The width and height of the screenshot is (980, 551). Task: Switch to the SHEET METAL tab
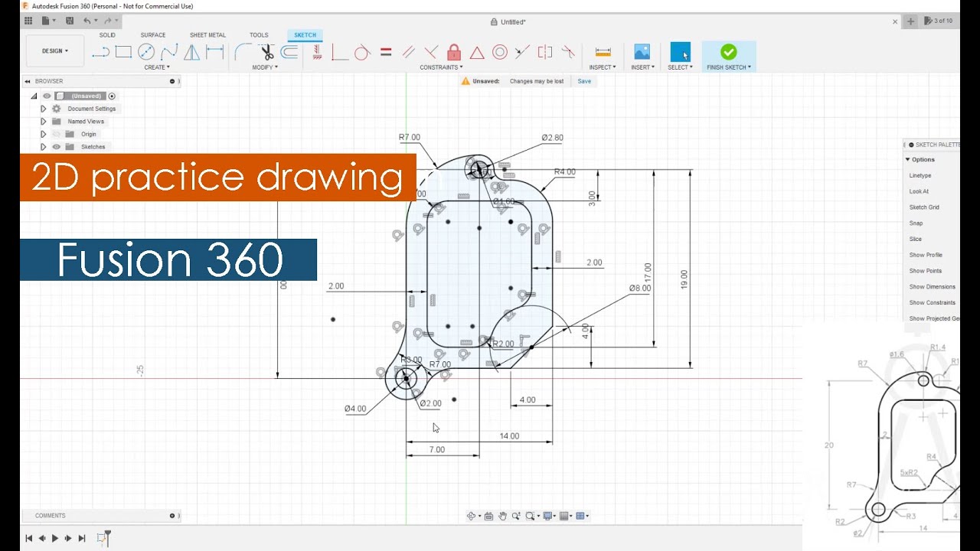(x=207, y=35)
